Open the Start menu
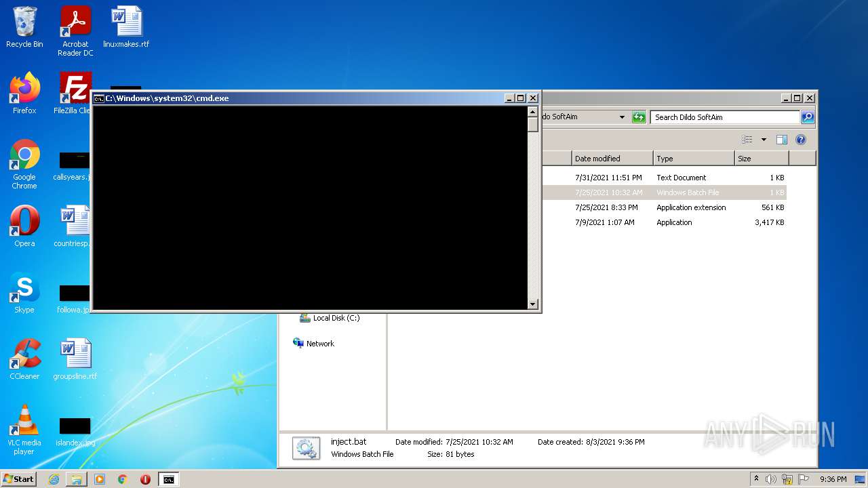 click(18, 479)
